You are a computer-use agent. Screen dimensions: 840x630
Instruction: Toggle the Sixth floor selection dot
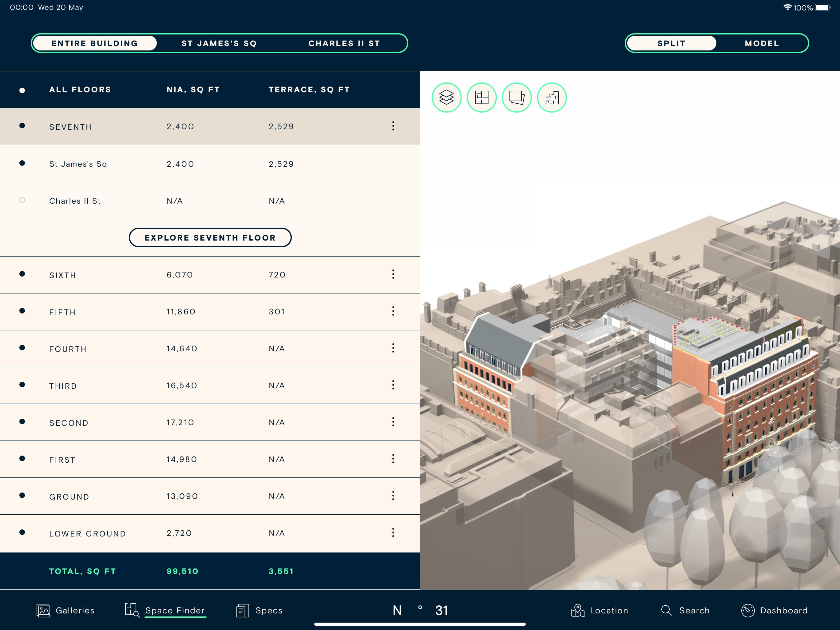(x=22, y=273)
